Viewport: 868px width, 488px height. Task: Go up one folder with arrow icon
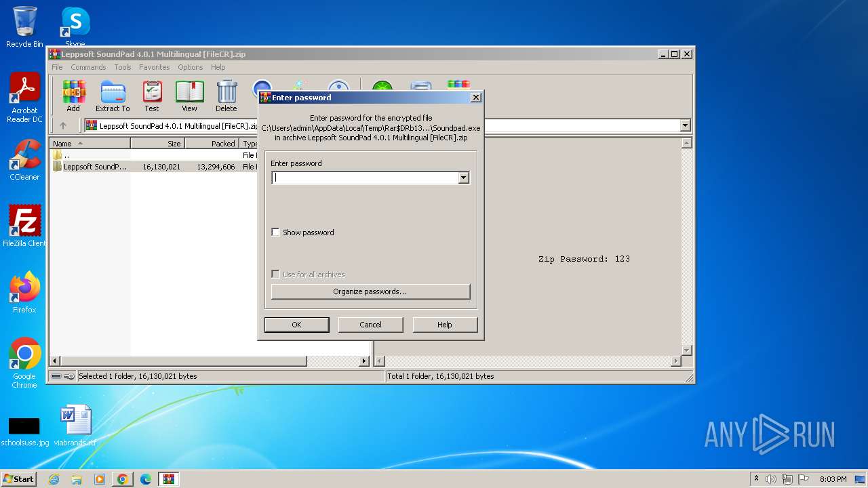63,125
